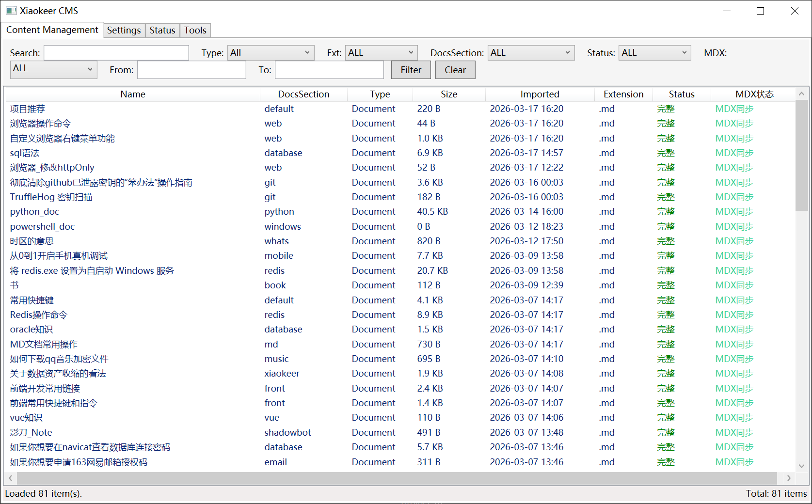The height and width of the screenshot is (504, 812).
Task: Expand the Ext filter dropdown
Action: [381, 53]
